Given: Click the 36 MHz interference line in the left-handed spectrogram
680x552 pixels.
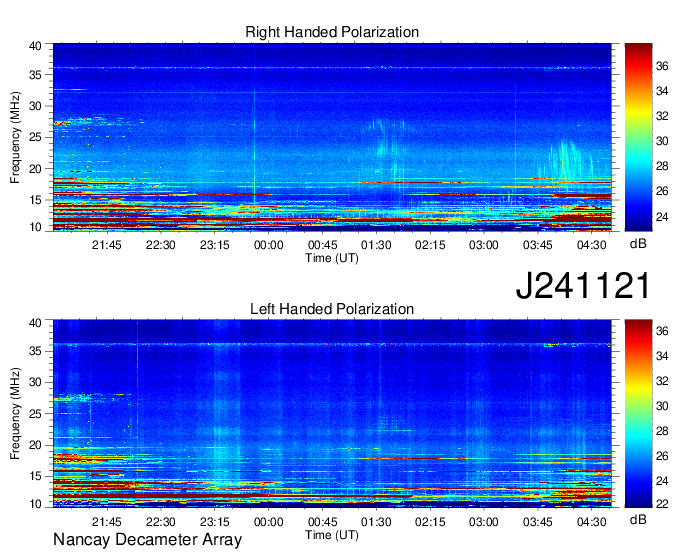Looking at the screenshot, I should [332, 344].
